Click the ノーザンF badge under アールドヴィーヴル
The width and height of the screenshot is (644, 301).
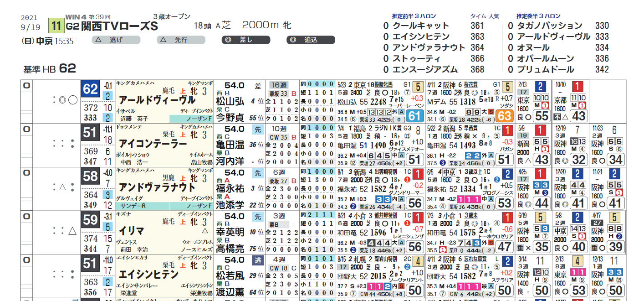(191, 119)
